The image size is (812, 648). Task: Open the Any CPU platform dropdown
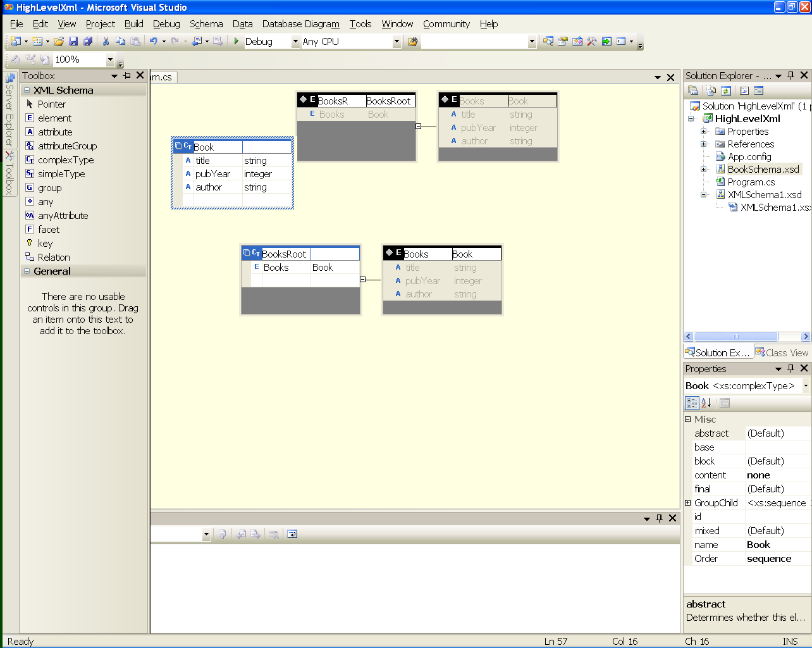pyautogui.click(x=397, y=42)
